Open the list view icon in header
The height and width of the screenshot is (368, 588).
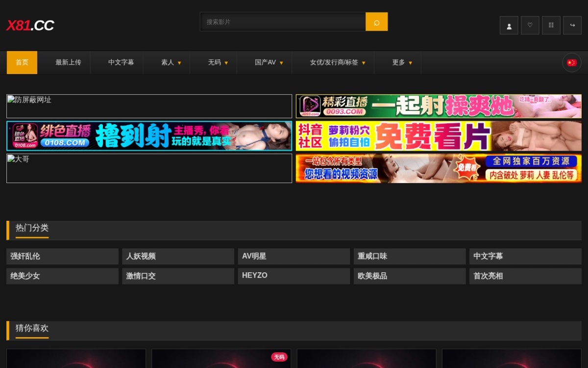click(551, 26)
